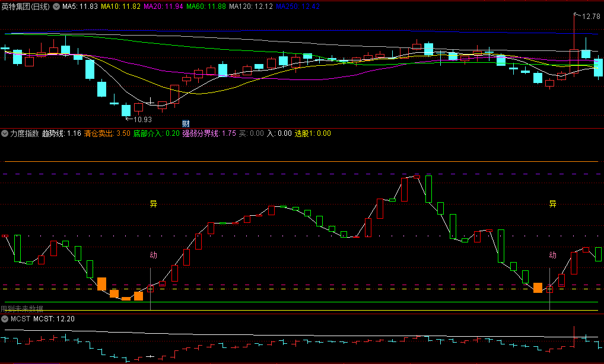The width and height of the screenshot is (604, 364).
Task: Click the 强弱分界线: 1.75 value
Action: [x=209, y=133]
